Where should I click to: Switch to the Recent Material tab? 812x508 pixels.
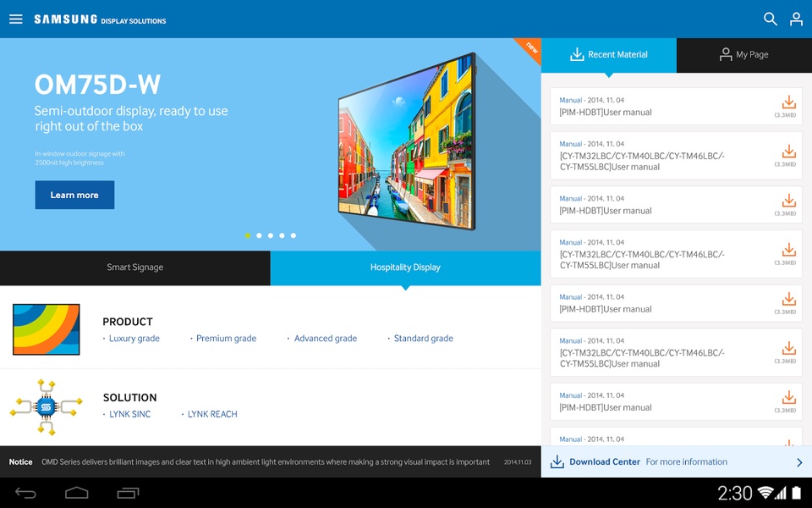(608, 54)
